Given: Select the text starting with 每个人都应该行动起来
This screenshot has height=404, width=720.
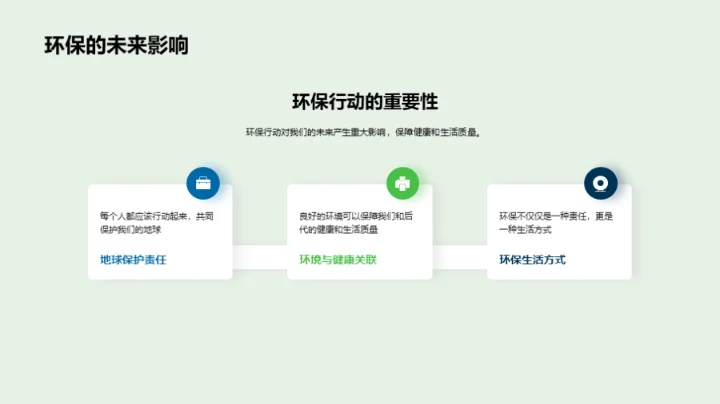Looking at the screenshot, I should [157, 223].
